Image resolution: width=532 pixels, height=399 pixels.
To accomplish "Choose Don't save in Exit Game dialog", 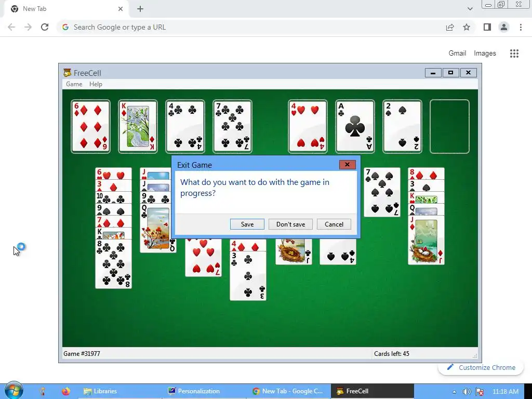I will (x=290, y=224).
